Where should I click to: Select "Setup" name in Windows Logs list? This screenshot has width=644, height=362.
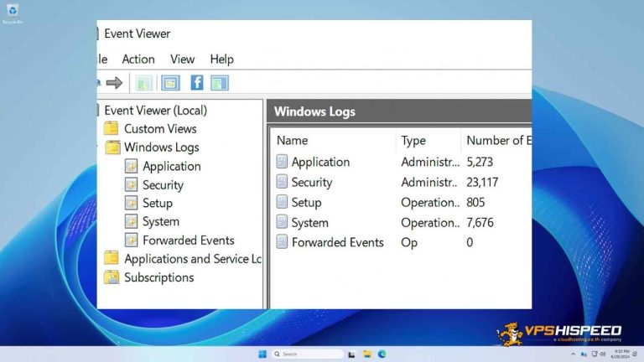(306, 202)
